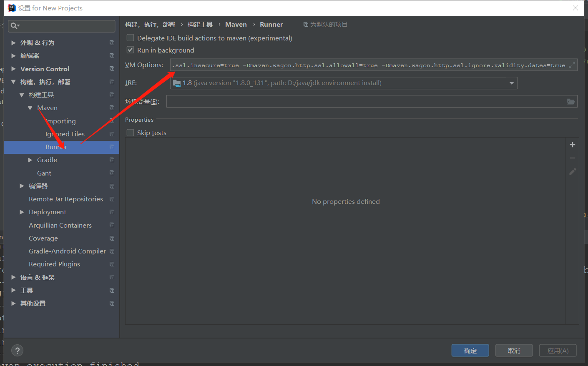
Task: Navigate to 构建工具 via the breadcrumb
Action: (200, 24)
